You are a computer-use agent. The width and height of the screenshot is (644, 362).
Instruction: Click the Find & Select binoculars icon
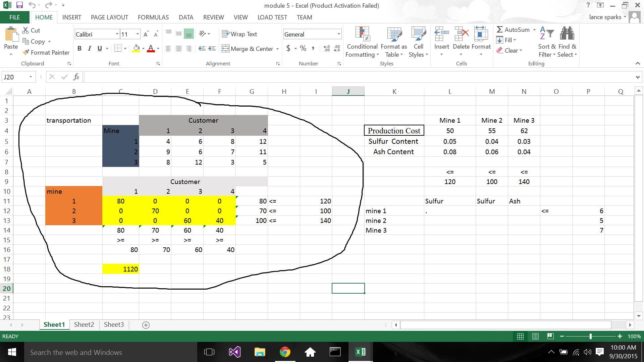pyautogui.click(x=567, y=34)
